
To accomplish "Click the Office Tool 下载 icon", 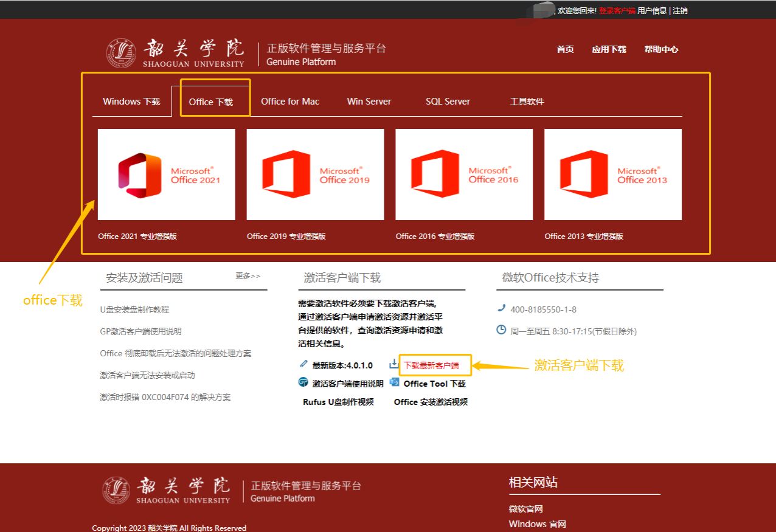I will tap(394, 382).
